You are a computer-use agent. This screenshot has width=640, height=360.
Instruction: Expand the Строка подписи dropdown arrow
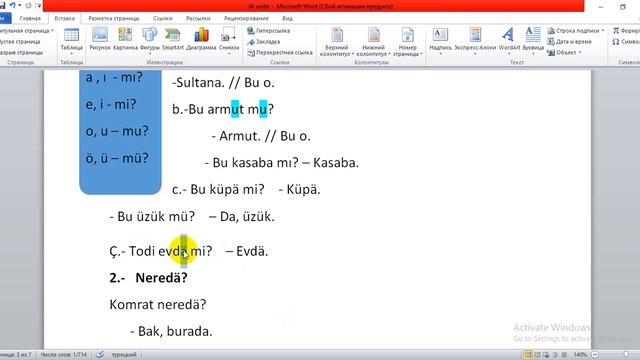[602, 31]
